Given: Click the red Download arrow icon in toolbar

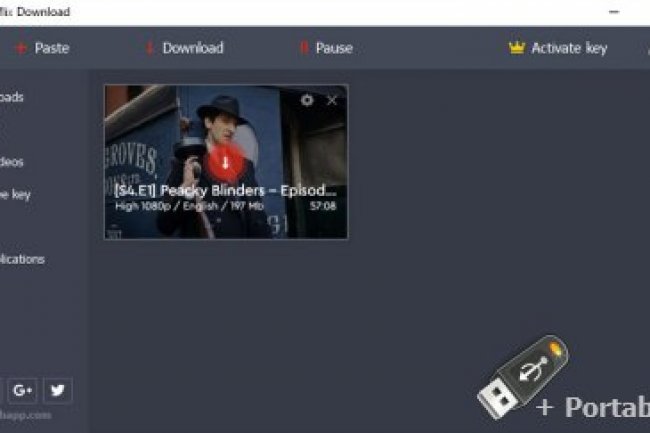Looking at the screenshot, I should (x=149, y=48).
